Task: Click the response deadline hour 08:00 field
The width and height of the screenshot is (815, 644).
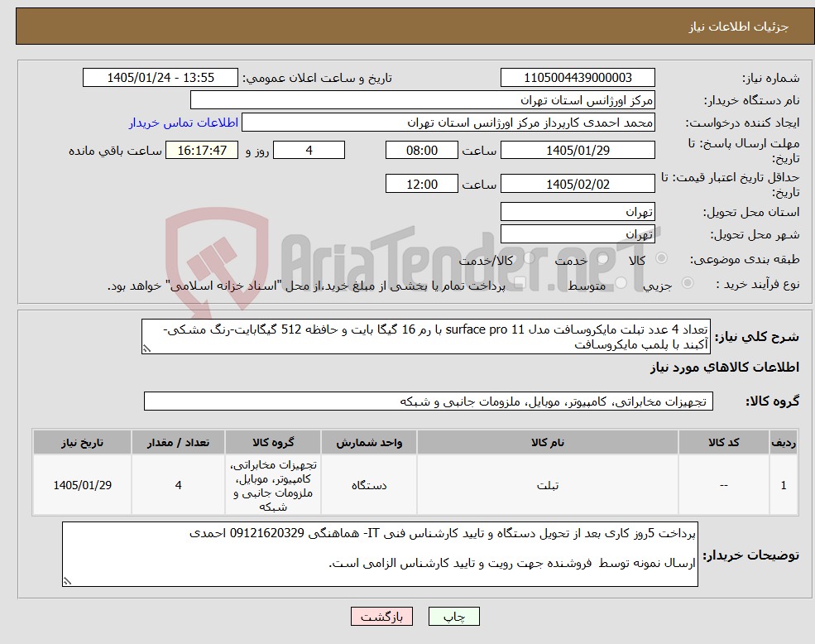Action: tap(421, 151)
